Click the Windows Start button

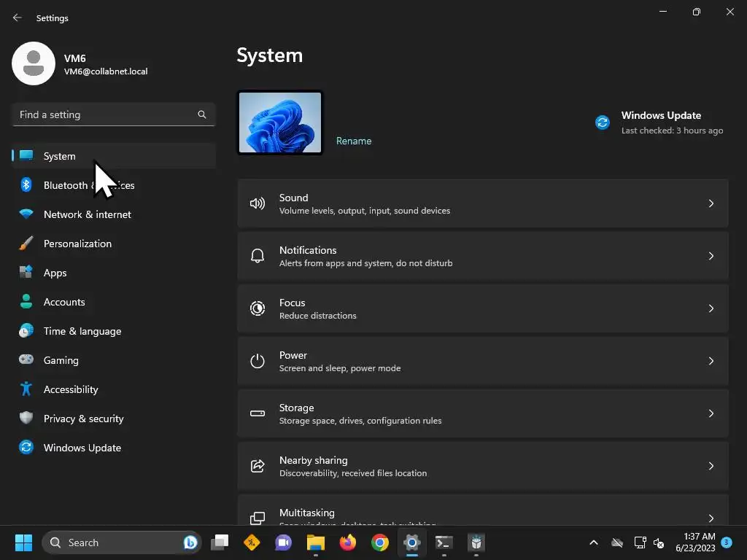tap(23, 542)
